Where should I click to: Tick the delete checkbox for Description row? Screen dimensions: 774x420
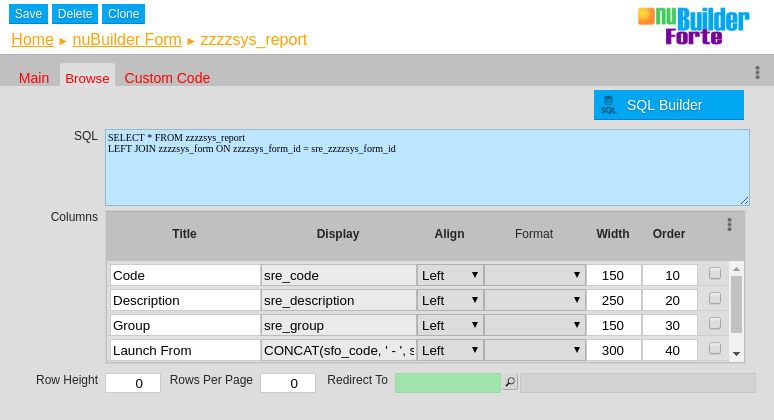click(714, 298)
